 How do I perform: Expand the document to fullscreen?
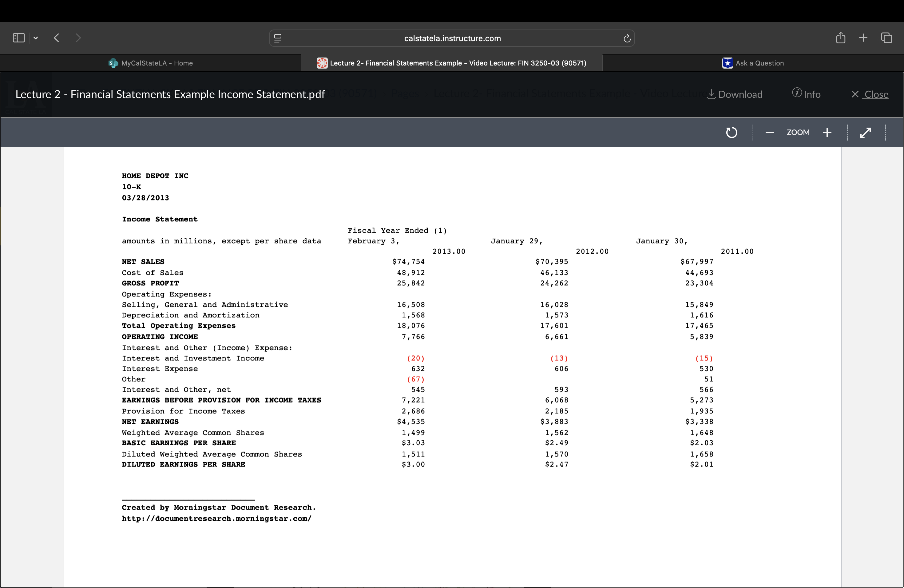(x=865, y=133)
